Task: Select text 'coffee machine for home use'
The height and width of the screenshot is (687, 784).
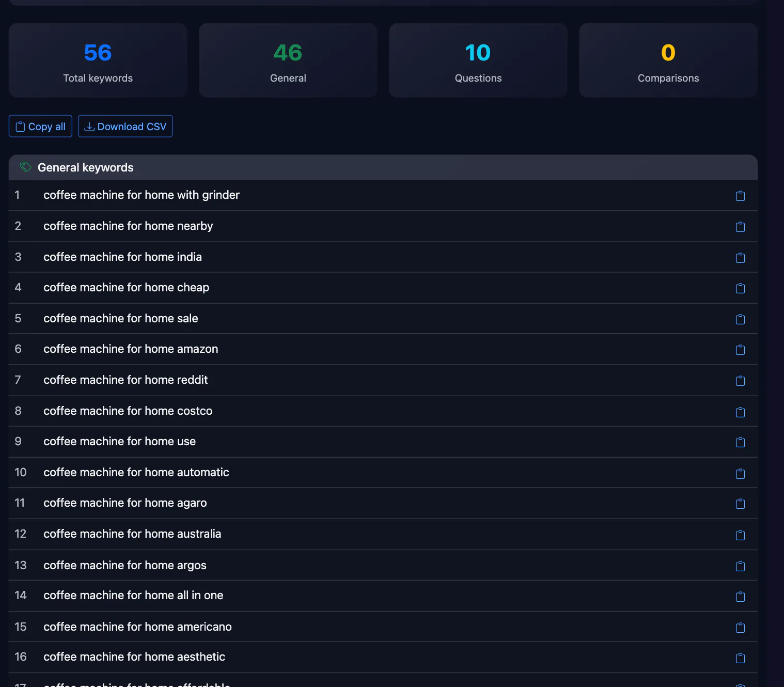Action: pyautogui.click(x=120, y=442)
